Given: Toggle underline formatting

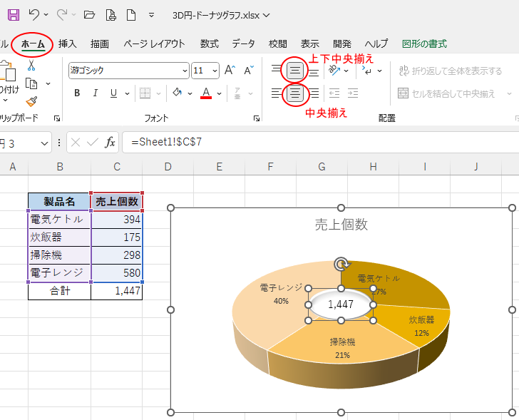Looking at the screenshot, I should coord(113,93).
